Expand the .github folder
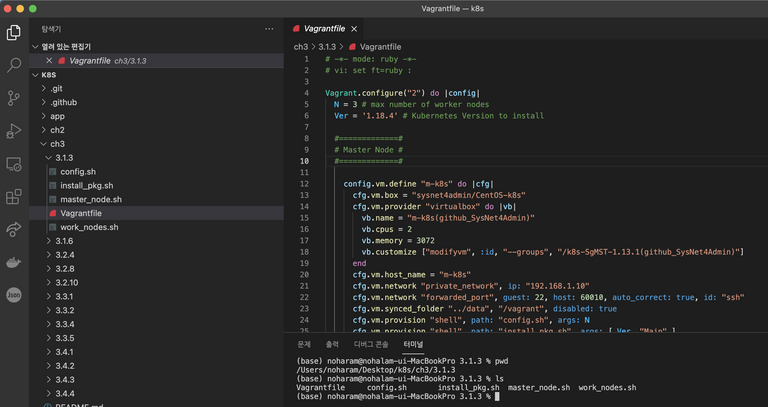This screenshot has height=407, width=768. [44, 102]
